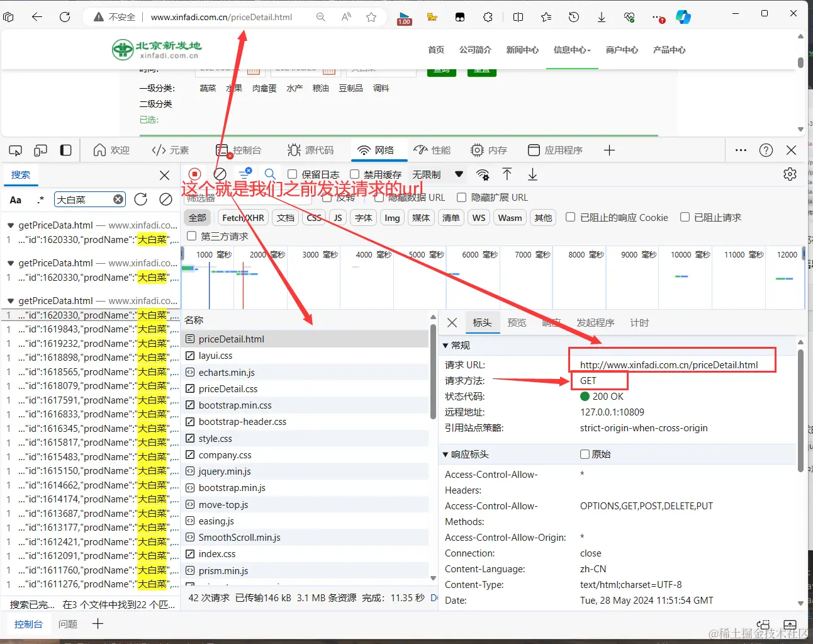This screenshot has width=813, height=644.
Task: Open the 预览 tab in request details
Action: tap(517, 322)
